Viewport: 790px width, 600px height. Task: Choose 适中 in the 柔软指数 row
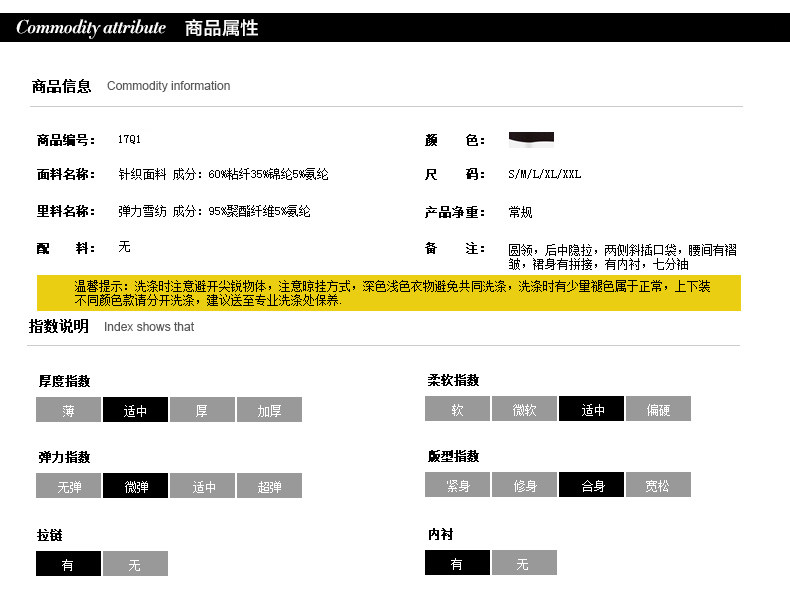pos(592,409)
